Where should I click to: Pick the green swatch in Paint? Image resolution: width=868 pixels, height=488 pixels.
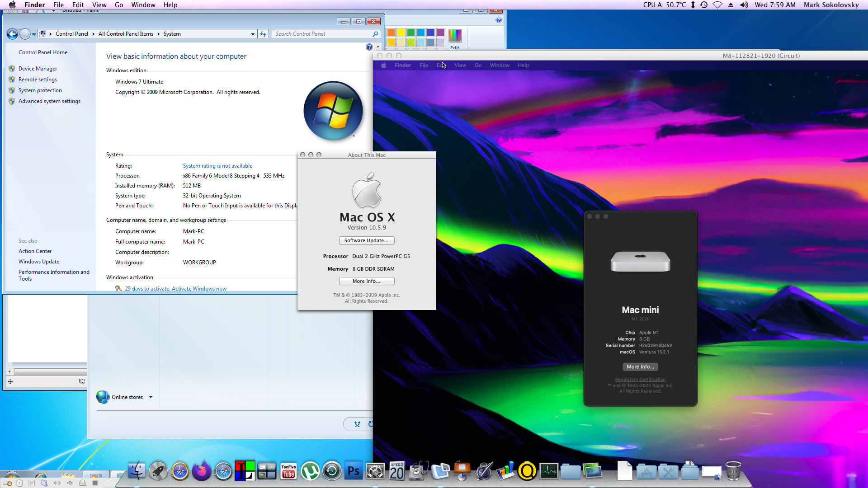click(x=411, y=33)
